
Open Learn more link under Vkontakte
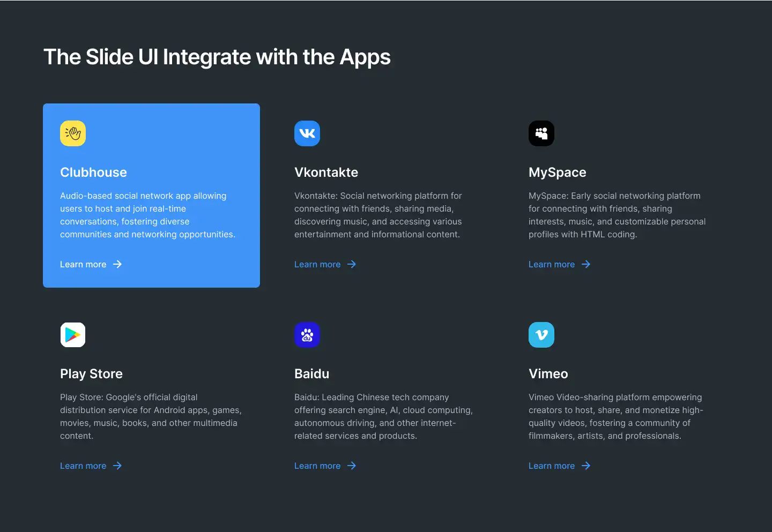(x=325, y=264)
